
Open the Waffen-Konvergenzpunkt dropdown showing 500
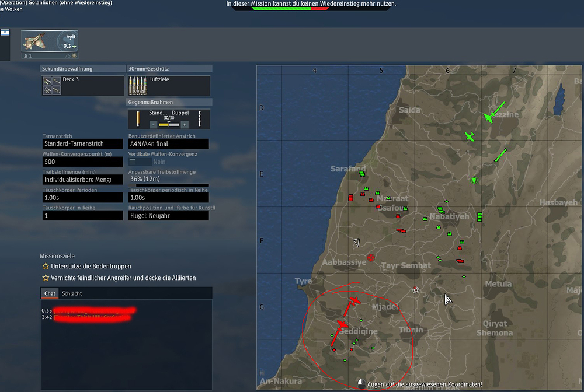point(83,162)
